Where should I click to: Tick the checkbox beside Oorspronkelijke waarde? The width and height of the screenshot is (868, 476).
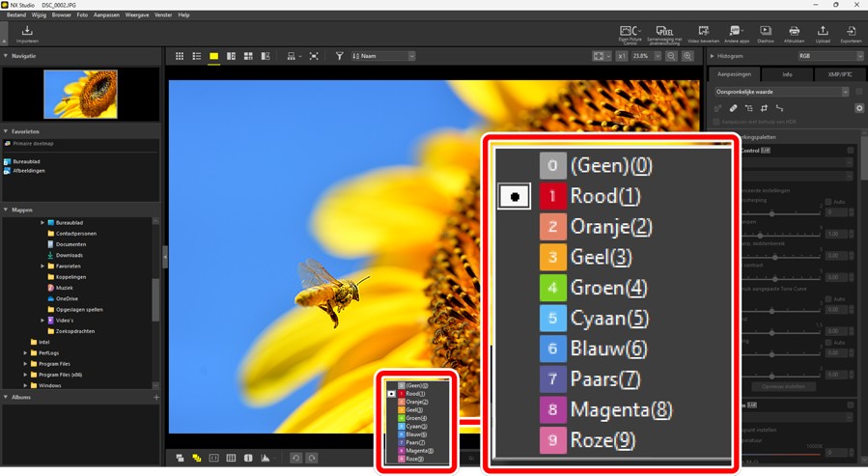pyautogui.click(x=858, y=92)
